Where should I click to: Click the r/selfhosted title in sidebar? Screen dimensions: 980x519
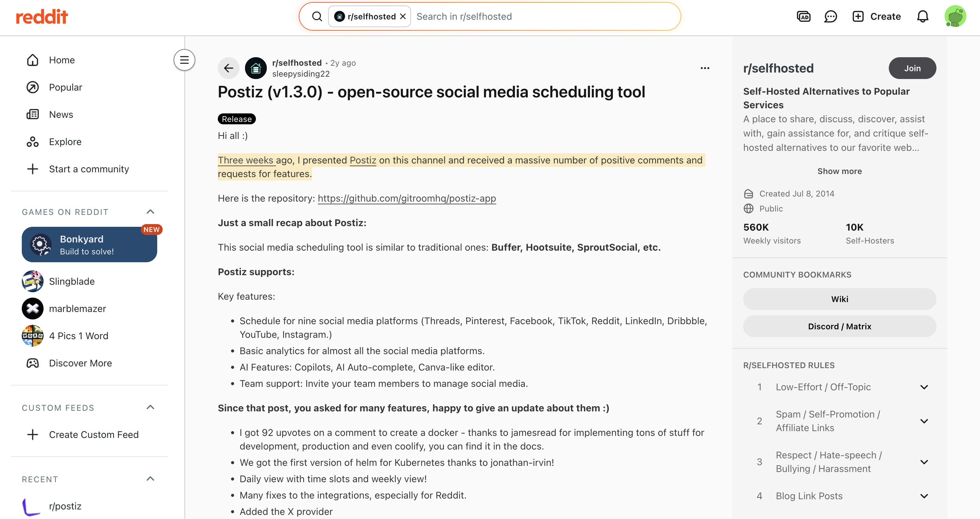[778, 68]
